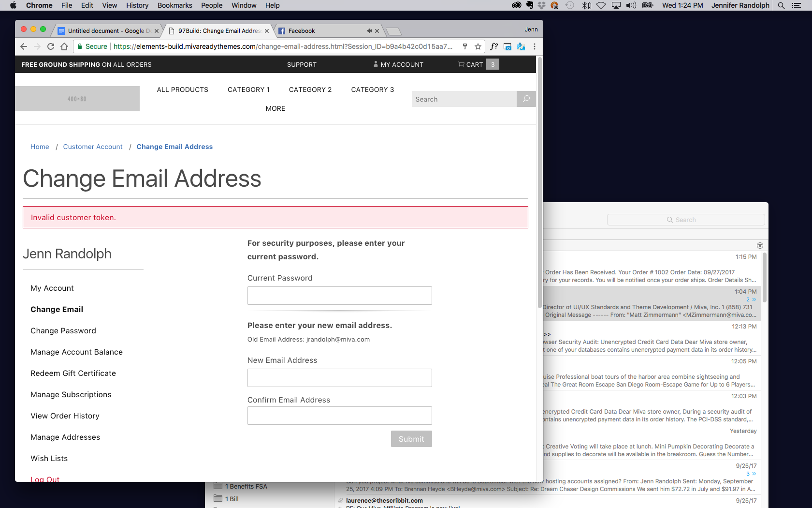812x508 pixels.
Task: Click the blue puzzle-piece extension icon beside the Chrome menu
Action: [521, 46]
